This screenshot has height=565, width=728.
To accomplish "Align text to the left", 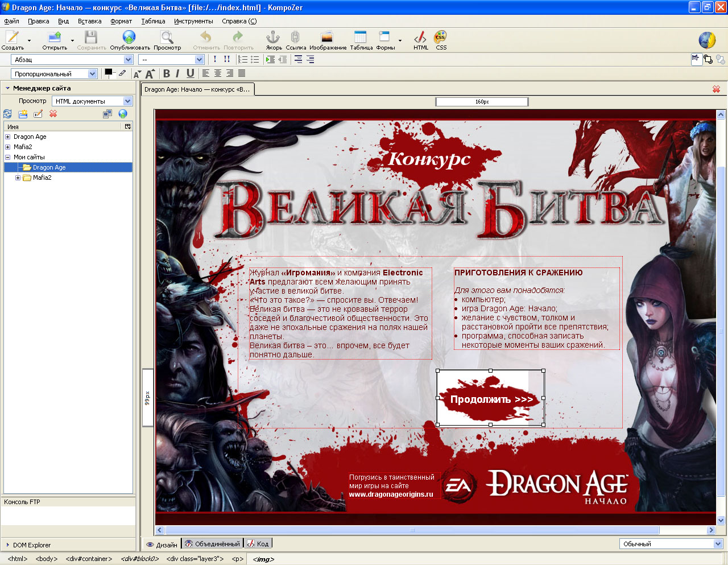I will click(x=206, y=73).
